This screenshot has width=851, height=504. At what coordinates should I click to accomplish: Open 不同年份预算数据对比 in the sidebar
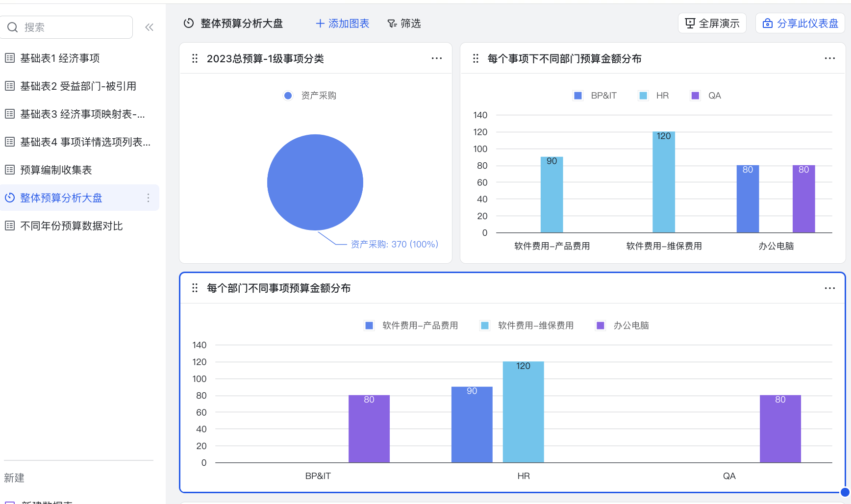pos(79,226)
